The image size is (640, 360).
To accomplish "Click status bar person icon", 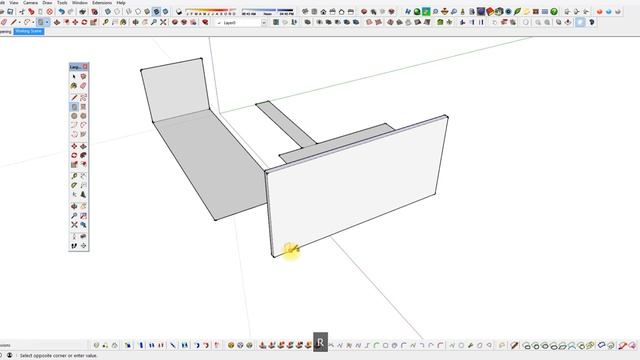I will [x=9, y=356].
